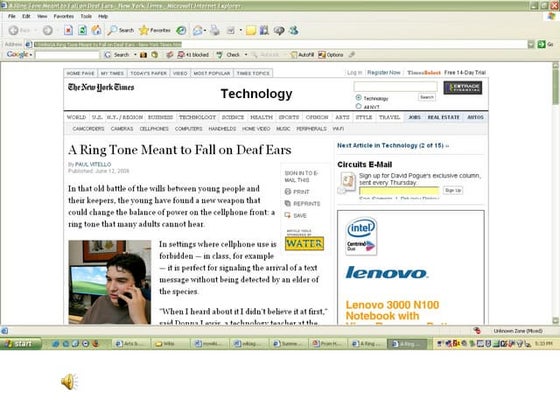Print the page using printer icon
The height and width of the screenshot is (420, 560).
click(215, 31)
